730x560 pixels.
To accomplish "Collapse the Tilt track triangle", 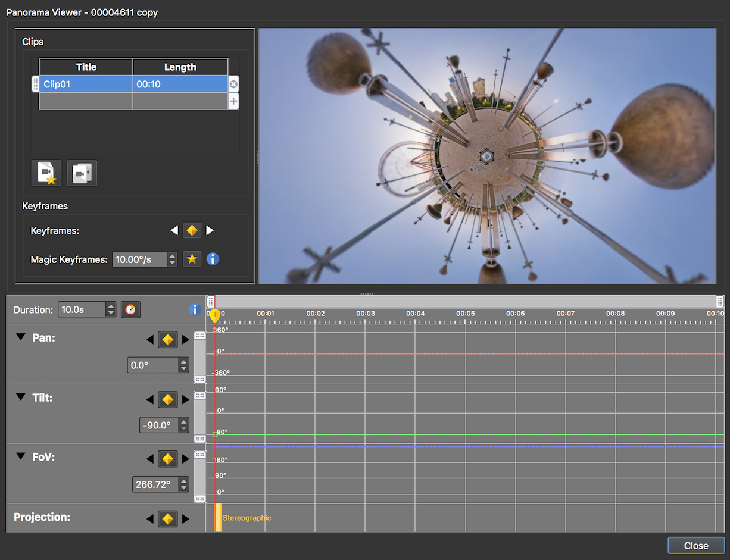I will coord(21,397).
